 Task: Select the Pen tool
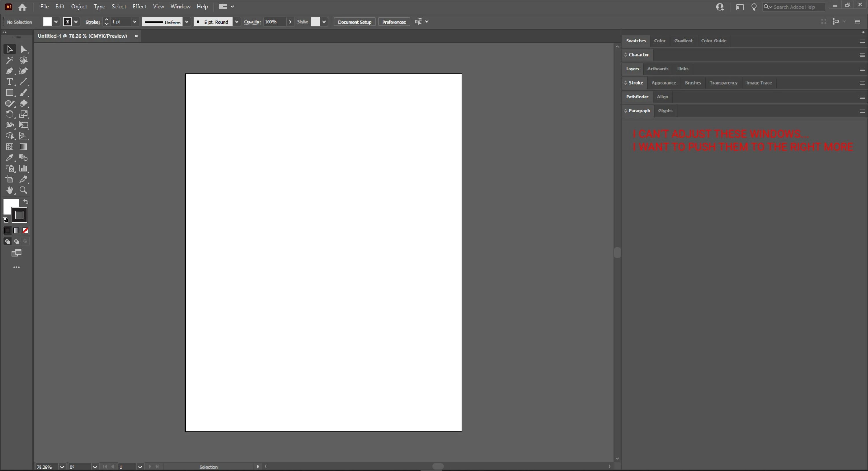click(x=10, y=71)
